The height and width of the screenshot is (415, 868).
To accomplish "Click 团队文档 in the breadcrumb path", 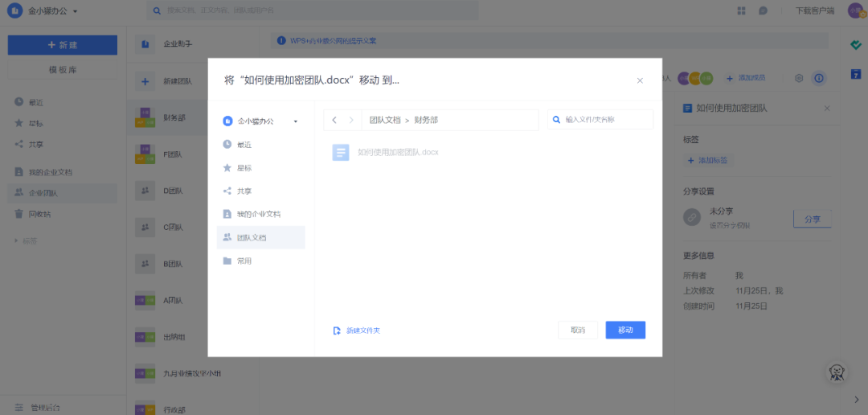I will pyautogui.click(x=385, y=120).
